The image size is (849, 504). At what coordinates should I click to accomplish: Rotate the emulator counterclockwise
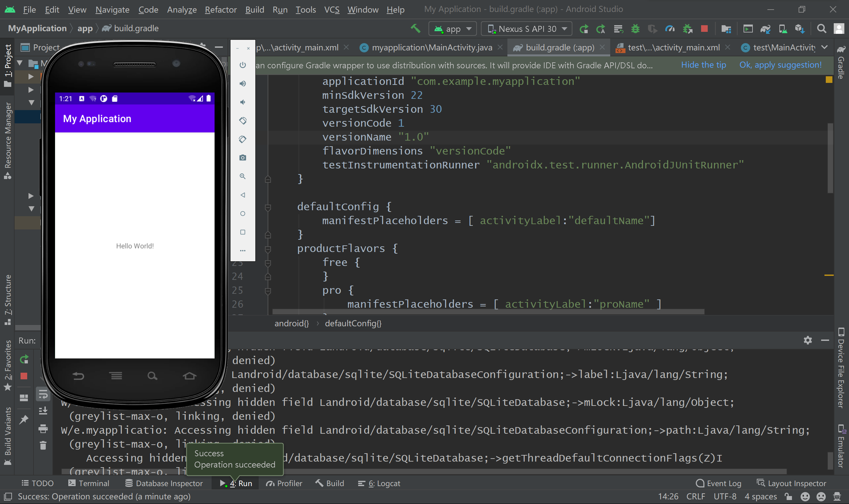pyautogui.click(x=242, y=121)
